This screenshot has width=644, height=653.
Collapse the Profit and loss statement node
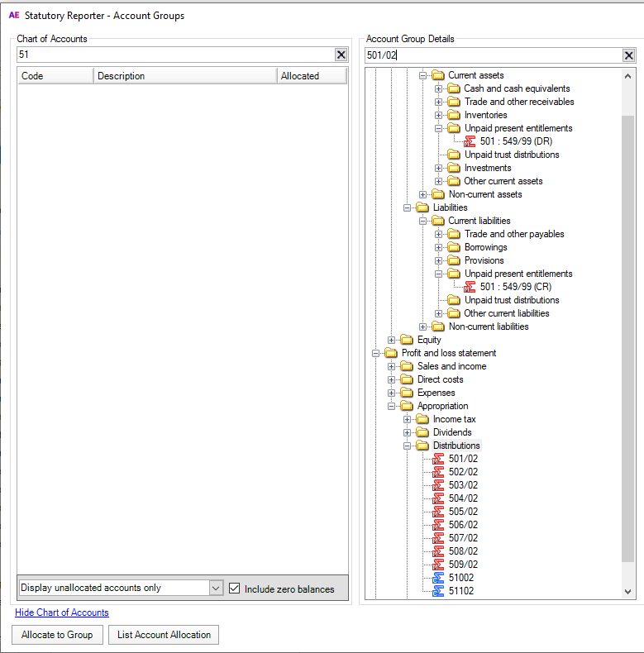[376, 353]
